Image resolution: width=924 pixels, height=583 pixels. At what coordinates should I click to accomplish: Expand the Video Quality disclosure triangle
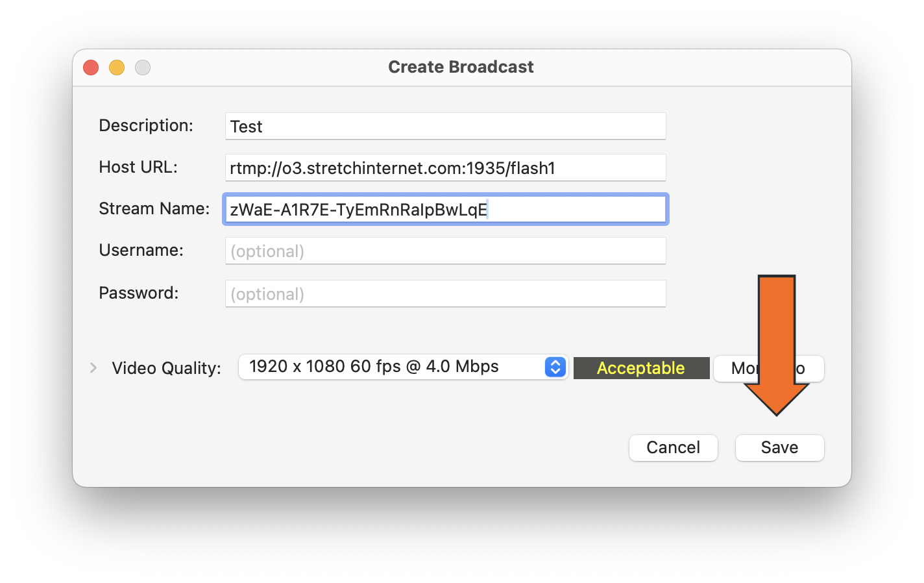click(93, 367)
